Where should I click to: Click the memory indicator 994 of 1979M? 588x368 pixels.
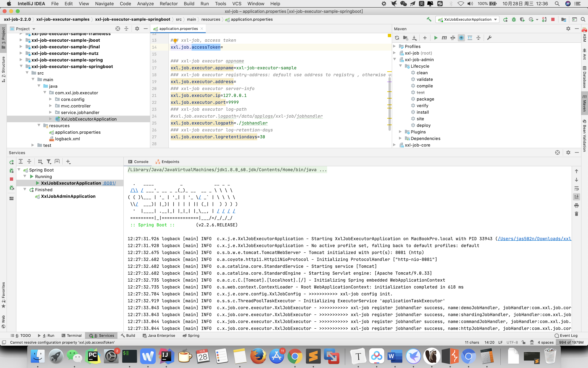tap(571, 342)
